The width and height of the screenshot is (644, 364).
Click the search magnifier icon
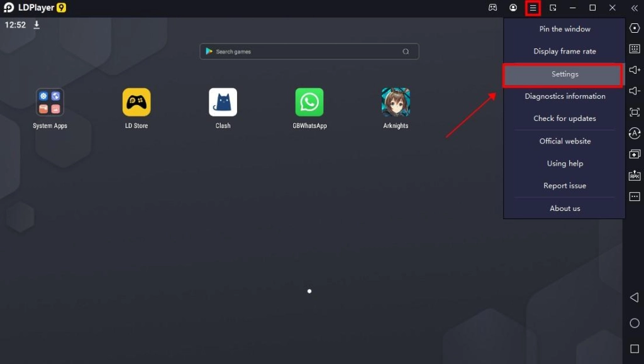406,52
